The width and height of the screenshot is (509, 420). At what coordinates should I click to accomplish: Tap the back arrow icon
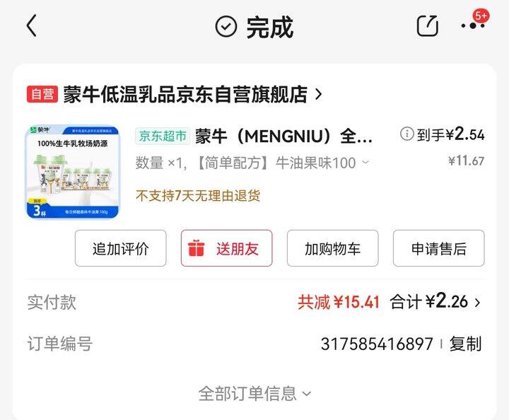coord(32,25)
